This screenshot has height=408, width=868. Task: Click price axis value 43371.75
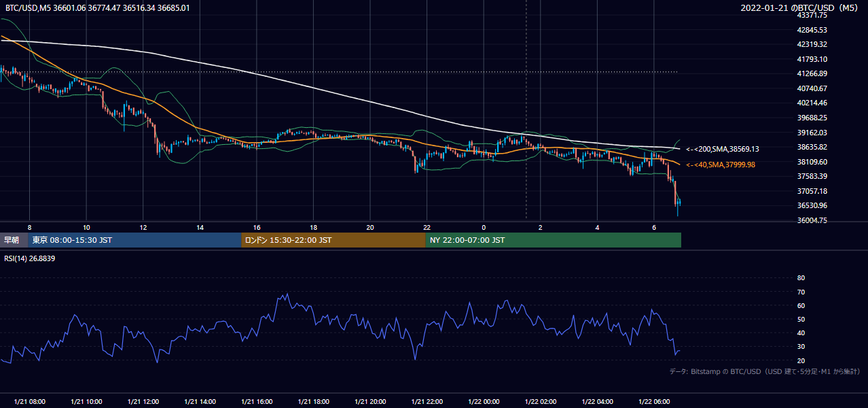point(812,15)
